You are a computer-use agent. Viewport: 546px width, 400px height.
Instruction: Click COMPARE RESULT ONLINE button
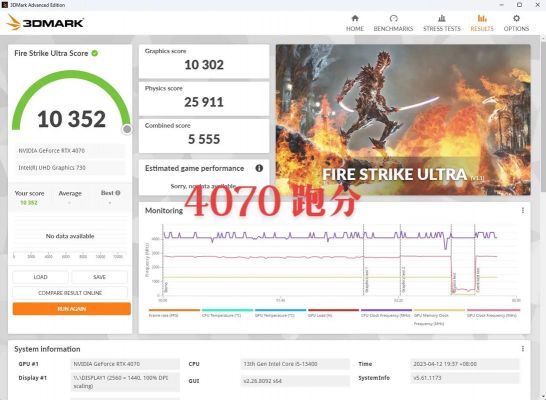(70, 293)
